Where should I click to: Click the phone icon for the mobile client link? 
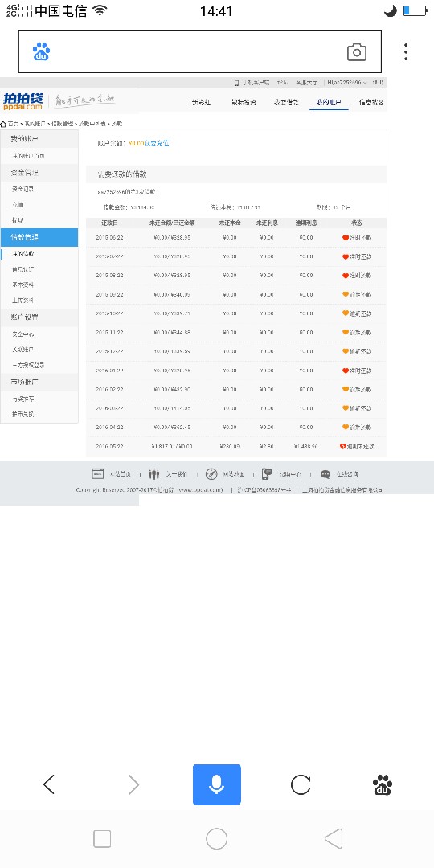point(236,82)
